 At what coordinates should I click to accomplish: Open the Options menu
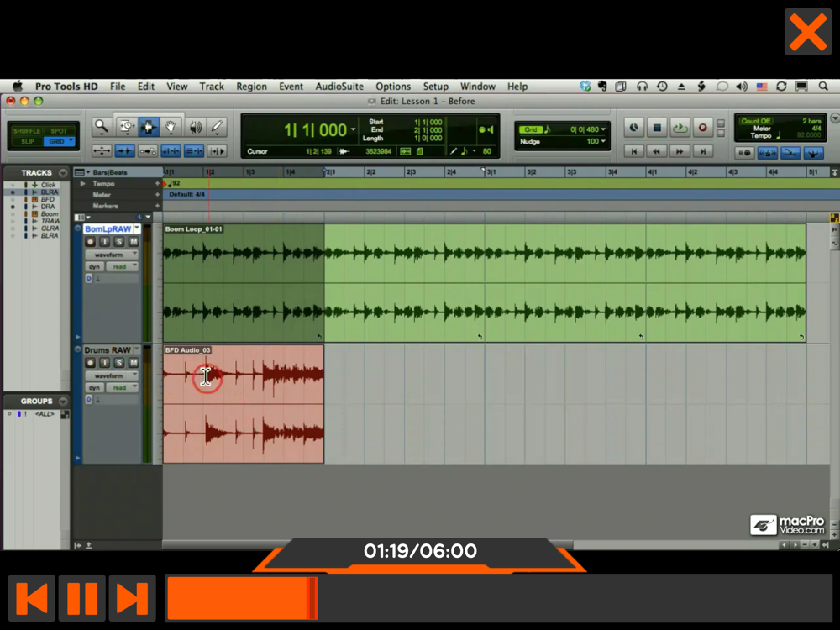[x=392, y=87]
